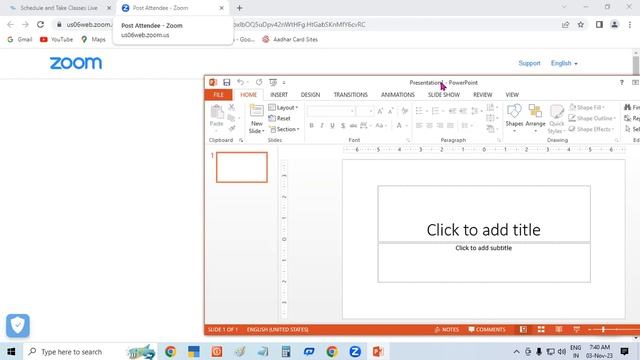Save the presentation from the quick access toolbar
640x360 pixels.
227,82
